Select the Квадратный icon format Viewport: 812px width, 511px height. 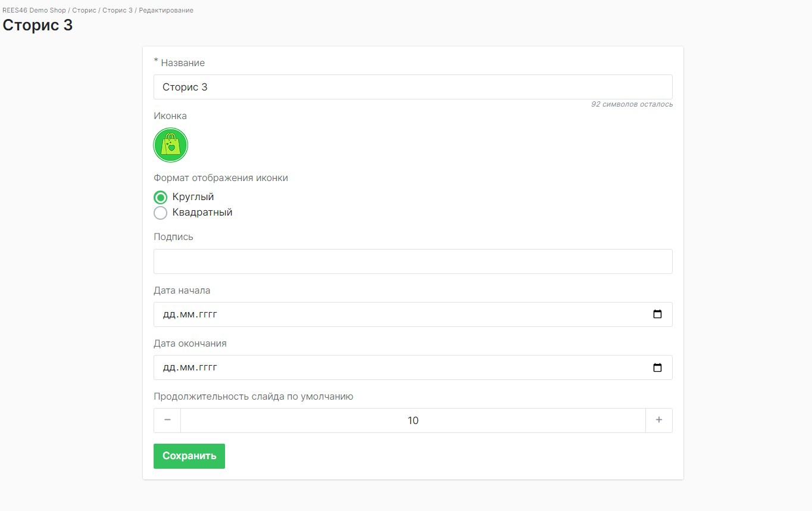pyautogui.click(x=160, y=213)
